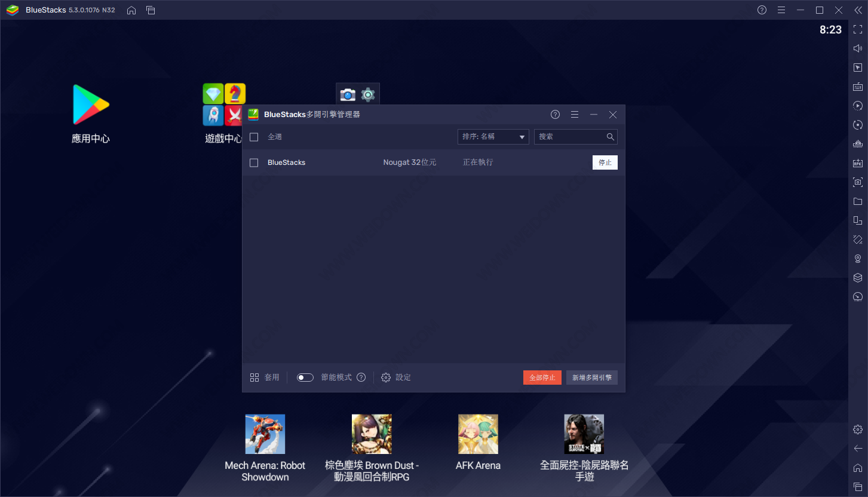Open hamburger menu in multi-instance manager

575,115
